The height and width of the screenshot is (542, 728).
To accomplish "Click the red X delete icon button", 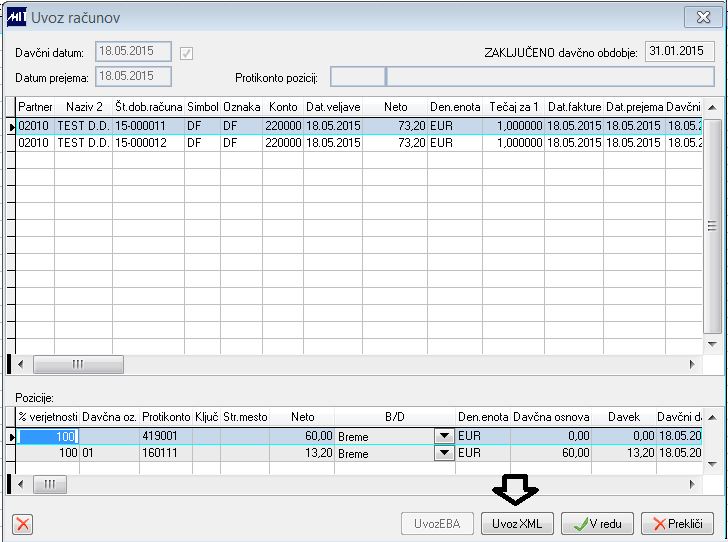I will pyautogui.click(x=22, y=524).
